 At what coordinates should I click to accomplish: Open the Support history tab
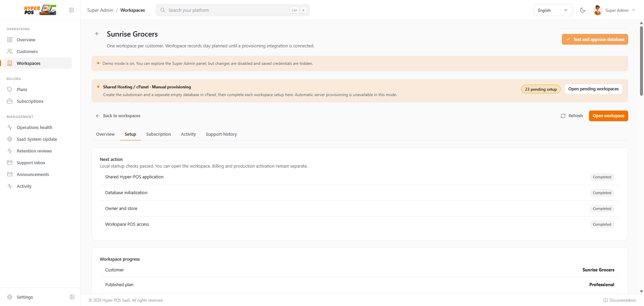coord(221,134)
